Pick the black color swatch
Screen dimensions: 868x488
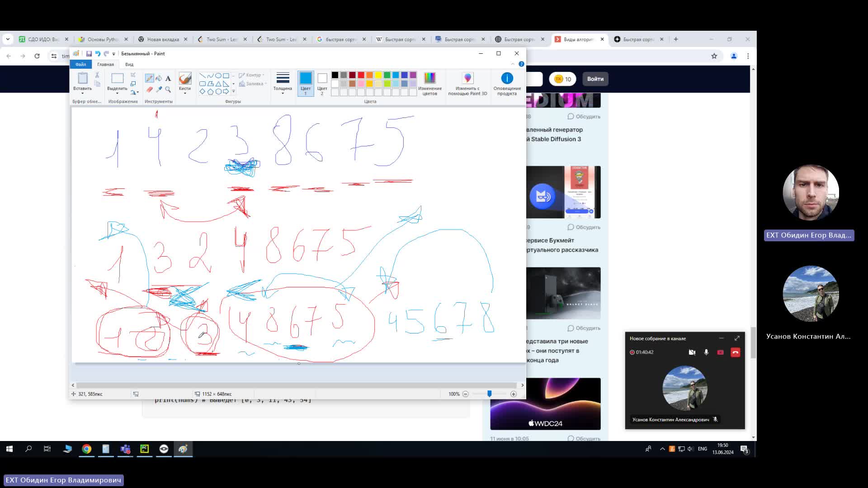pyautogui.click(x=335, y=75)
